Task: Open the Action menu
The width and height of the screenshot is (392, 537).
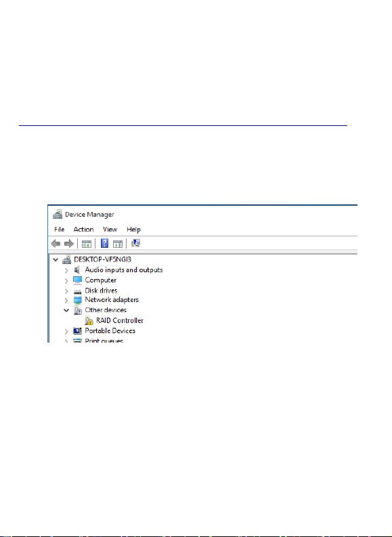Action: click(x=83, y=230)
